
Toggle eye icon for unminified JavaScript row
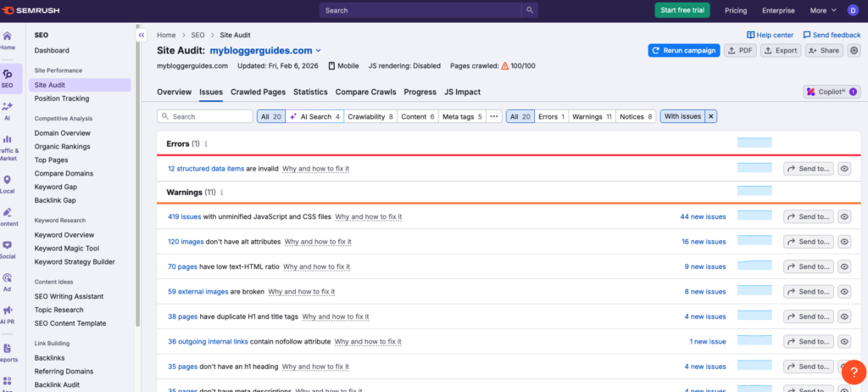(x=843, y=217)
